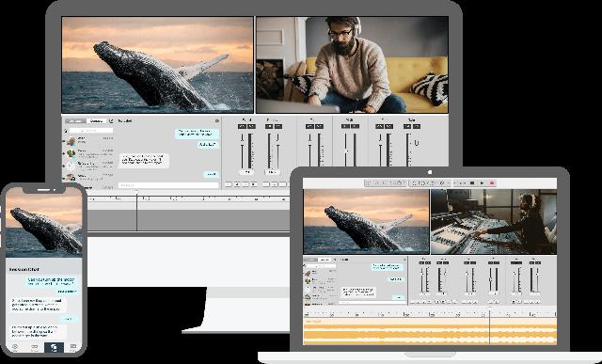Screen dimensions: 602x364
Task: Click the whale video on the phone
Action: pos(44,223)
